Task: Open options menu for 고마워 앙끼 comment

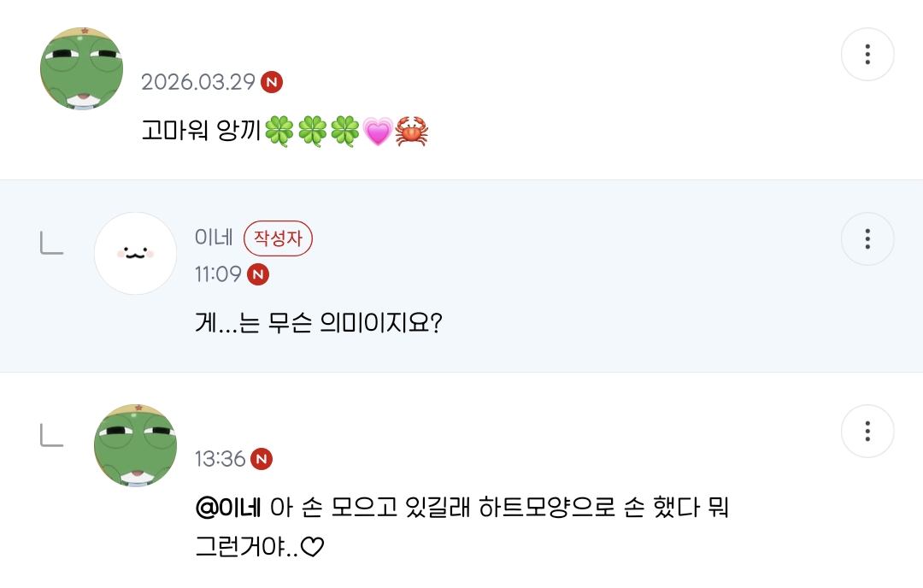Action: (x=867, y=54)
